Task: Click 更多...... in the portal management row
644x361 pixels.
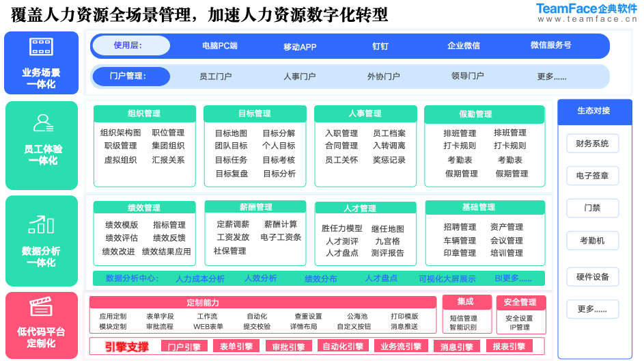Action: tap(552, 77)
